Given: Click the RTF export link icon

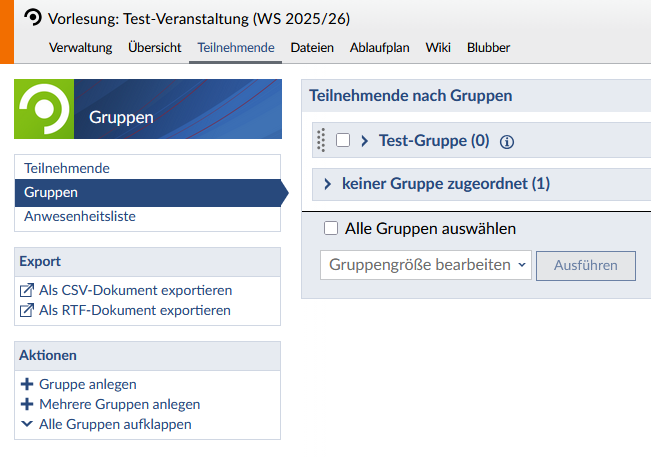Looking at the screenshot, I should 26,311.
